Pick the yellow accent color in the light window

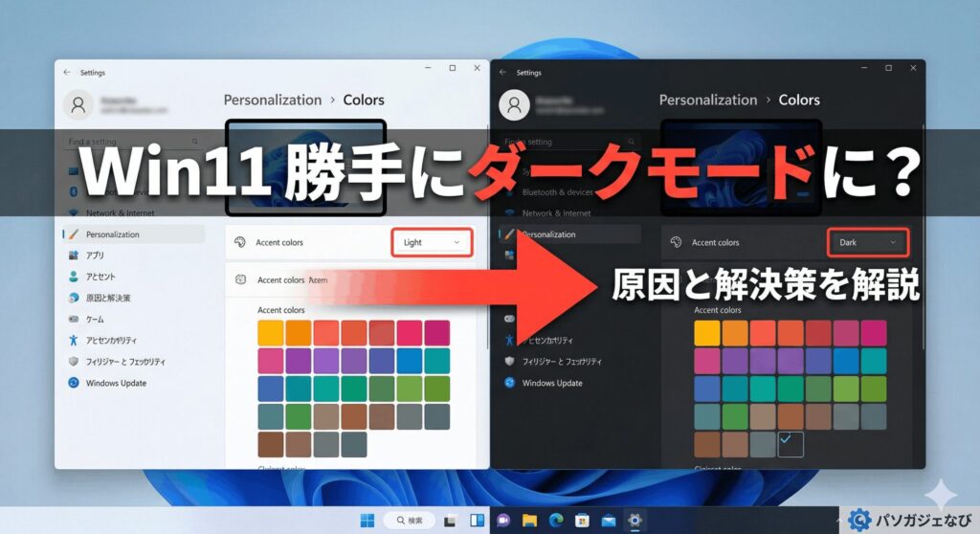(271, 332)
